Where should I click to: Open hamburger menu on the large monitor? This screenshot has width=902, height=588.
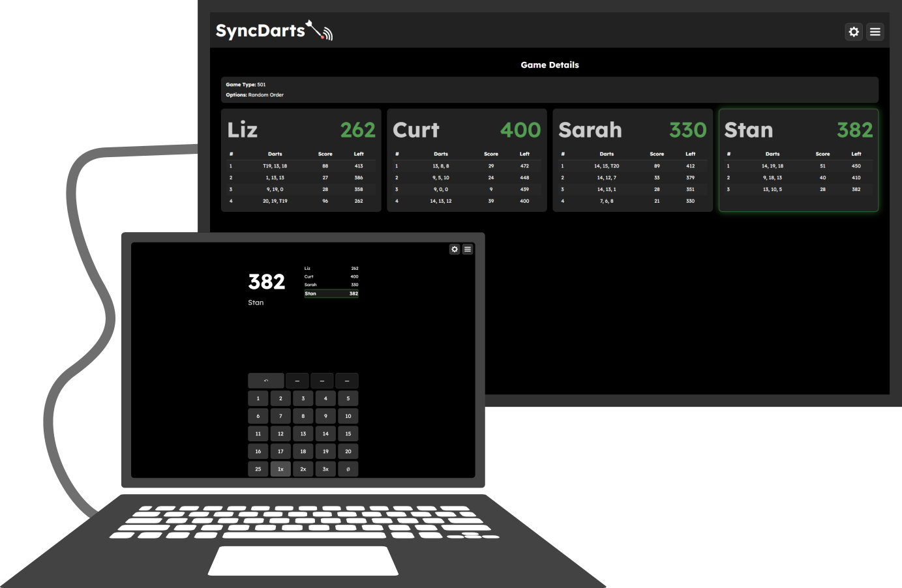click(875, 32)
